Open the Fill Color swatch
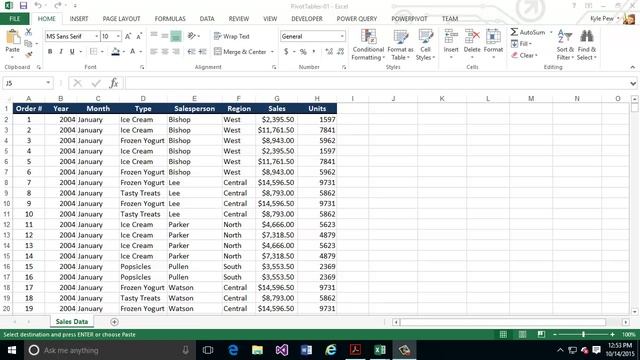 [x=116, y=52]
